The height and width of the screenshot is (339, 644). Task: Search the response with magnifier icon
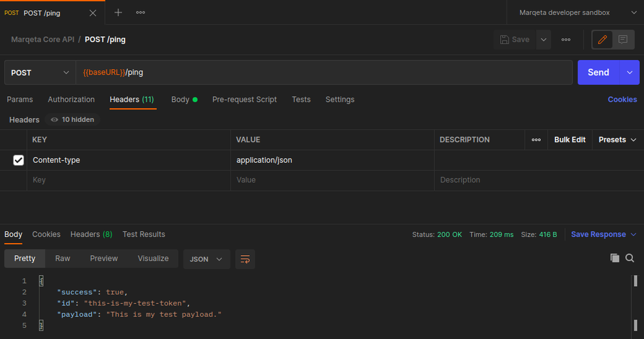click(x=630, y=258)
